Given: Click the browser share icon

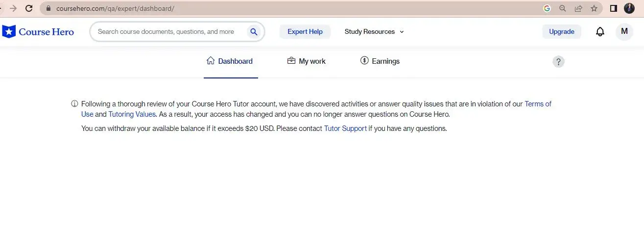Looking at the screenshot, I should pyautogui.click(x=578, y=8).
